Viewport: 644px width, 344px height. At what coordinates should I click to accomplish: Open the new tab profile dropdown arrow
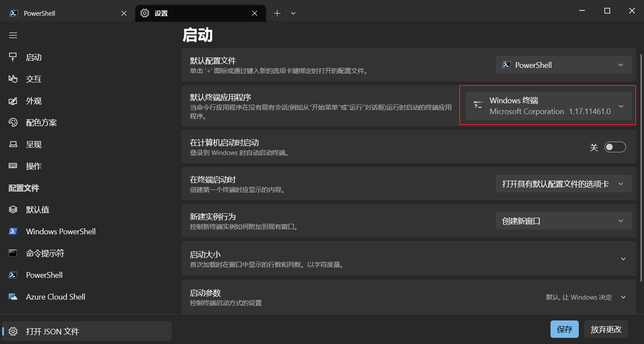tap(293, 13)
